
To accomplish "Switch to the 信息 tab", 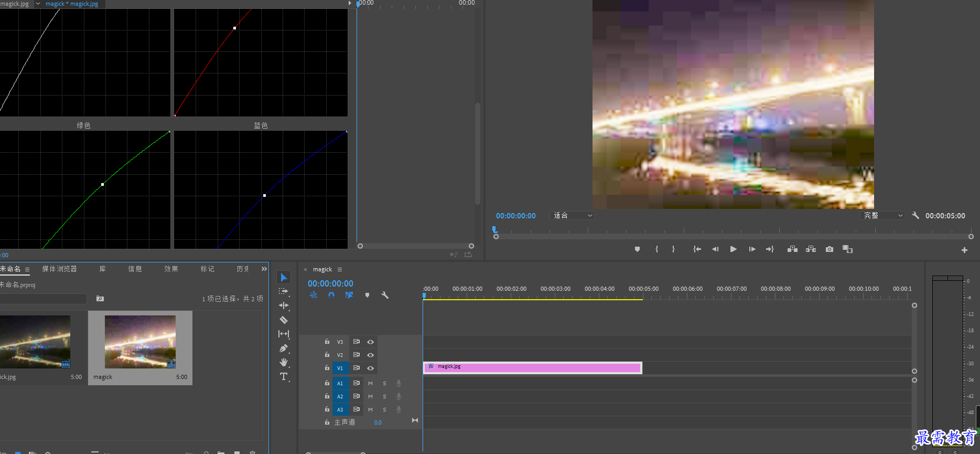I will [135, 269].
